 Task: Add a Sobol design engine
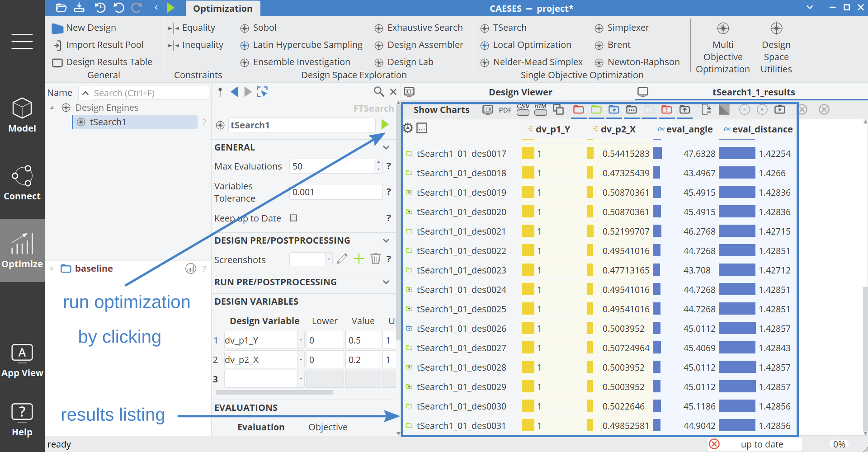(259, 28)
